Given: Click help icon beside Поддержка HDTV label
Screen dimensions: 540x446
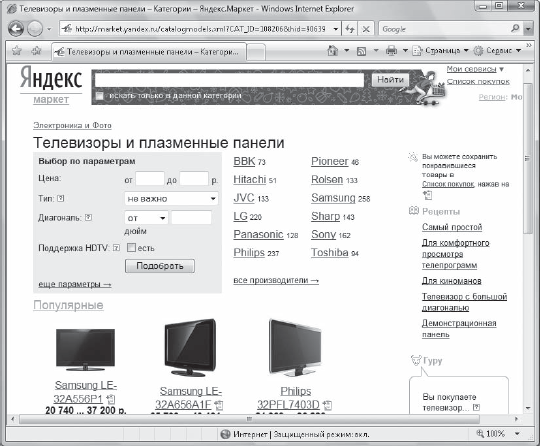Looking at the screenshot, I should tap(116, 248).
